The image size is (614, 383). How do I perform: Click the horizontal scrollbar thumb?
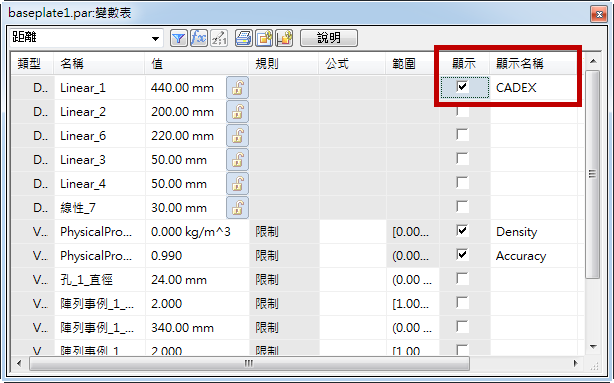pos(249,363)
